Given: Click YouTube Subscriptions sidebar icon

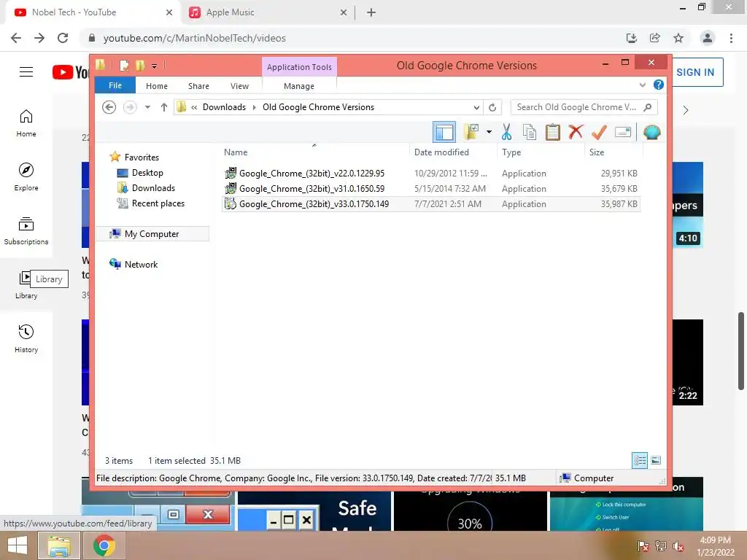Looking at the screenshot, I should pyautogui.click(x=26, y=230).
